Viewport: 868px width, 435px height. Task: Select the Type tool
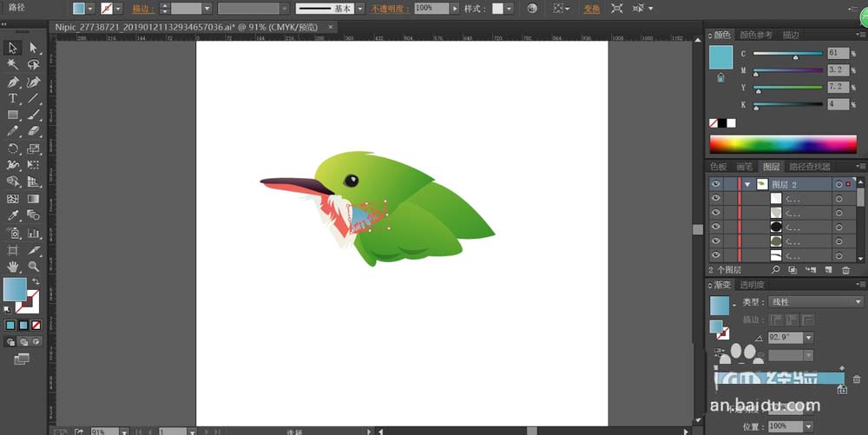point(13,98)
